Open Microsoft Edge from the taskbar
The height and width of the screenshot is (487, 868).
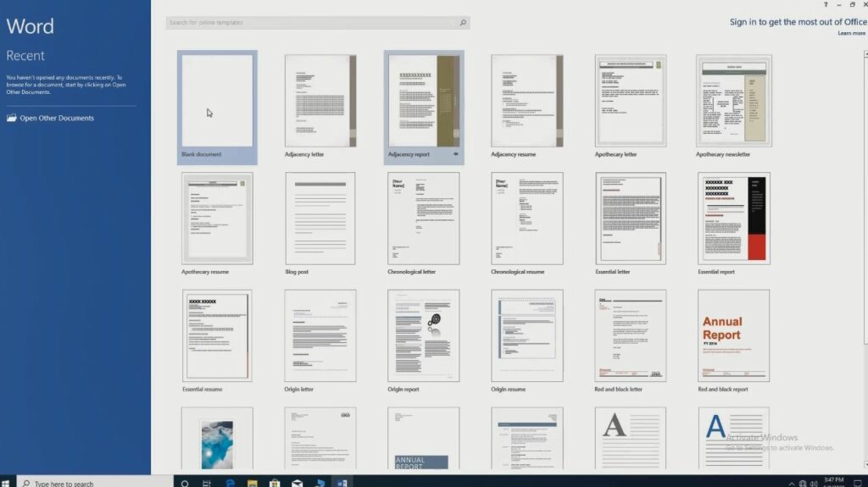click(230, 483)
